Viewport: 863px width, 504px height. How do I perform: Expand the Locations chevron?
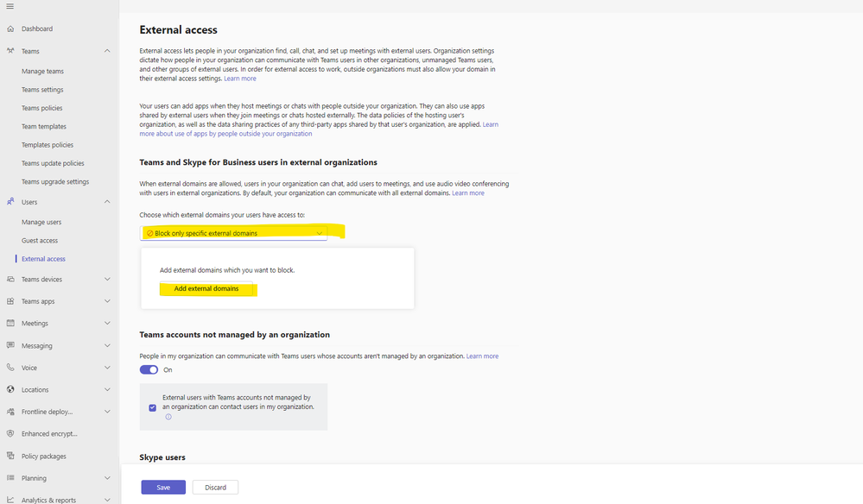[x=107, y=389]
